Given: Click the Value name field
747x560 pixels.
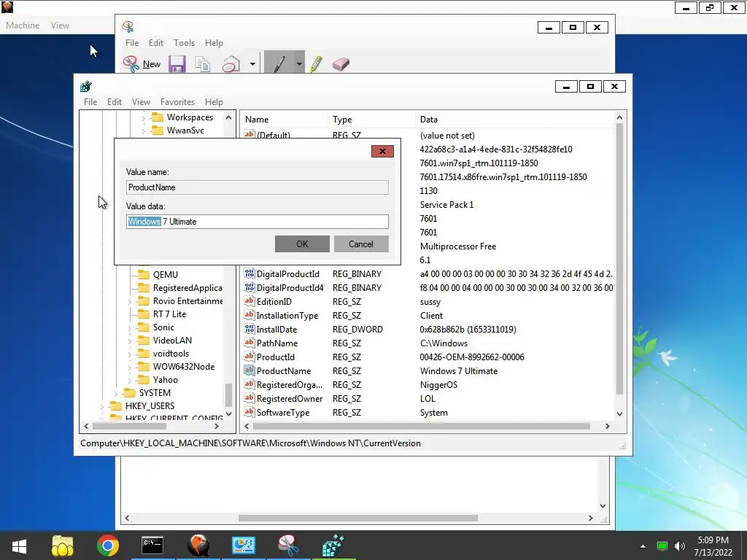Looking at the screenshot, I should (258, 187).
